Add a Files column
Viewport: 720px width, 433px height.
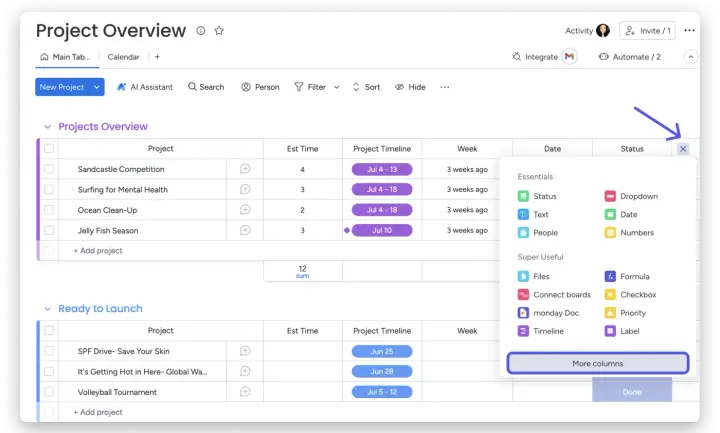(533, 276)
